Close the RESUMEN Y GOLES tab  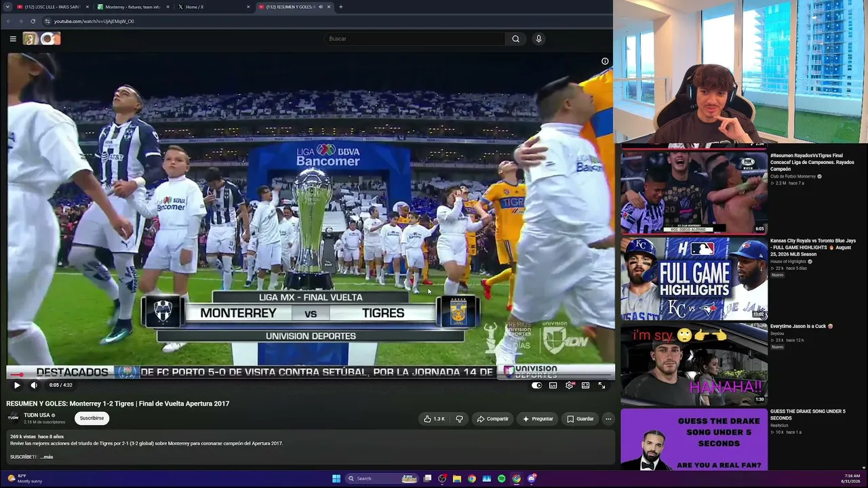tap(329, 7)
